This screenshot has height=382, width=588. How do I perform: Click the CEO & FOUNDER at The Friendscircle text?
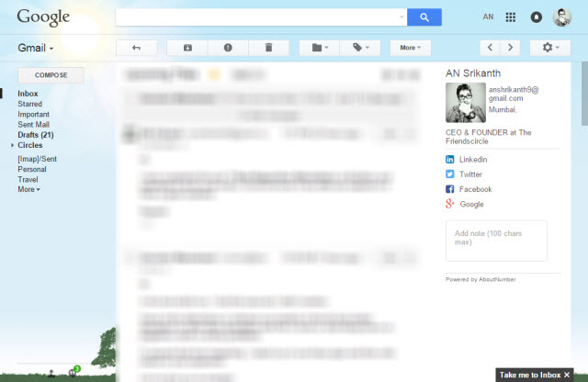click(x=488, y=137)
